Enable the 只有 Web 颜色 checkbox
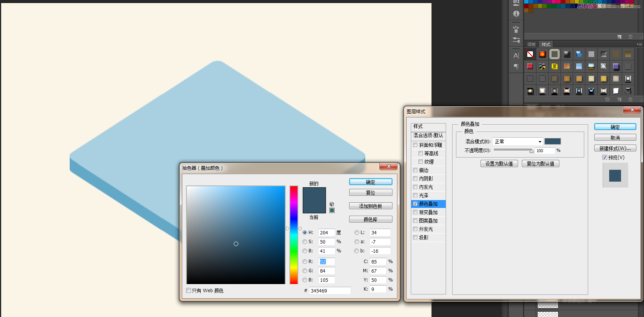Viewport: 644px width, 317px height. point(189,291)
